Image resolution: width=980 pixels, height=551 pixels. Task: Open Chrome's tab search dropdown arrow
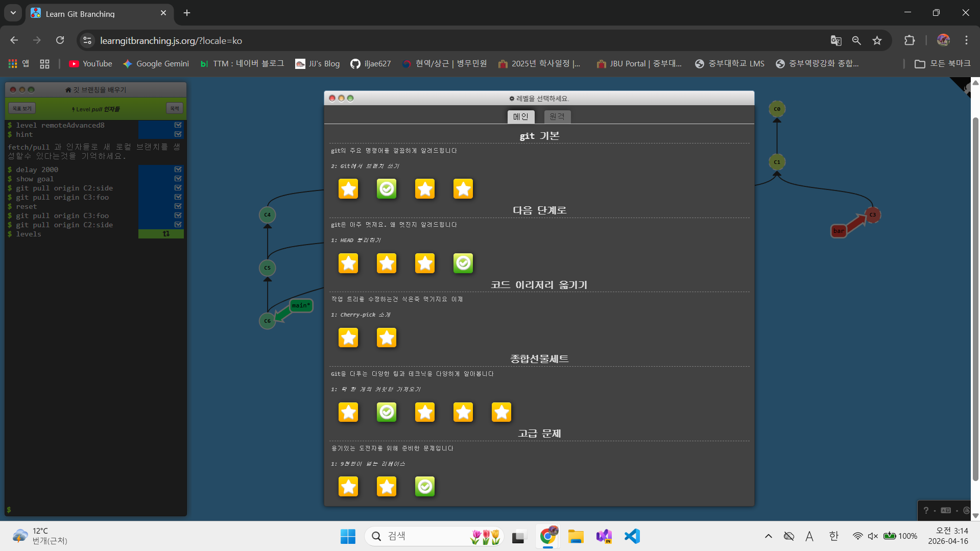pyautogui.click(x=13, y=13)
